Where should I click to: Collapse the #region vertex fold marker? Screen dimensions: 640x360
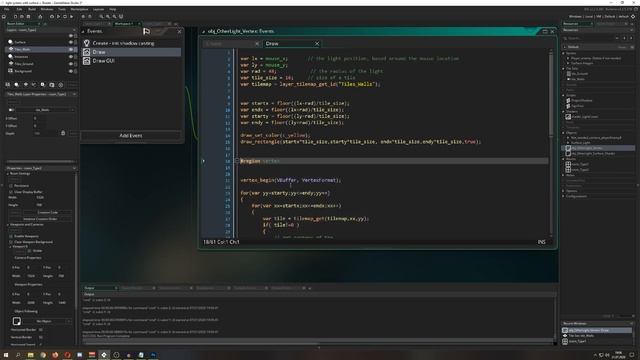(237, 161)
